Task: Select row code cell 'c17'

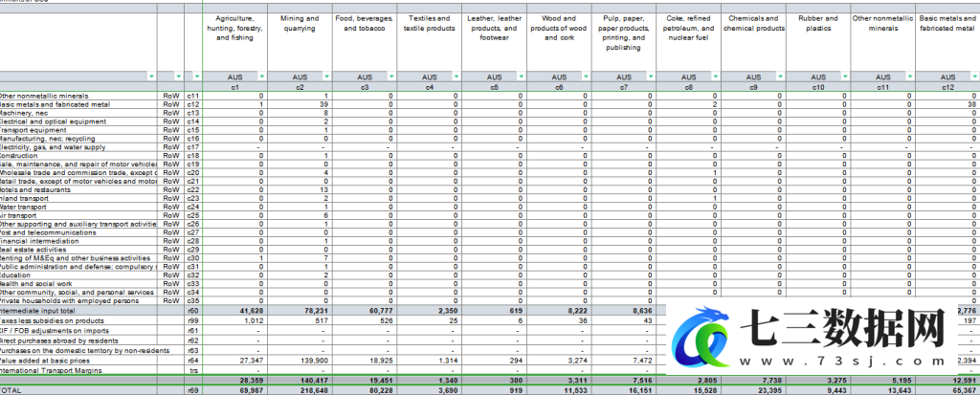Action: [x=193, y=147]
